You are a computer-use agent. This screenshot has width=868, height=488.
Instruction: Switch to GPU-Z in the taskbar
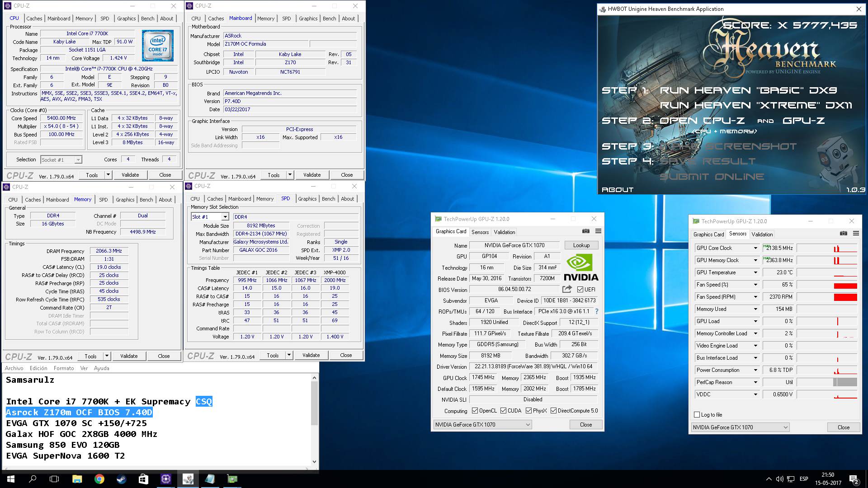pos(232,479)
